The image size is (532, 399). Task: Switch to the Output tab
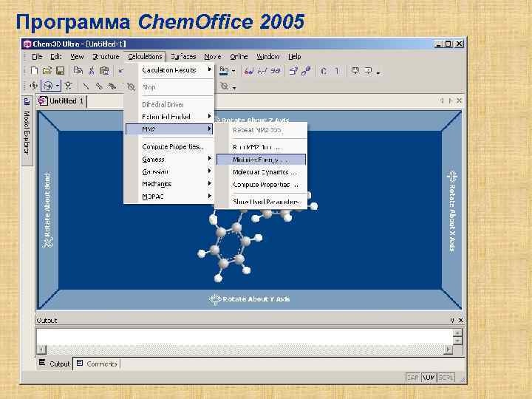point(54,364)
